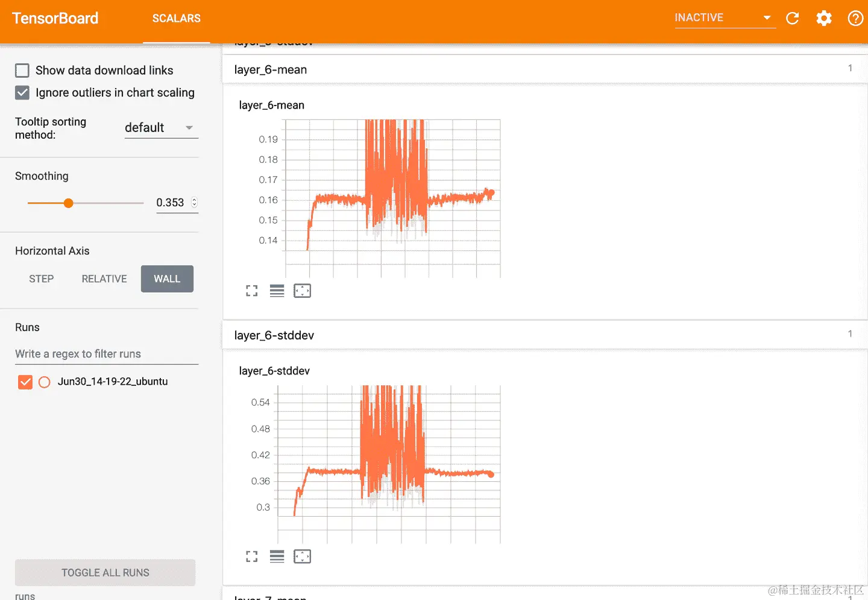Screen dimensions: 868x600
Task: Uncheck Ignore outliers in chart scaling
Action: click(x=22, y=93)
